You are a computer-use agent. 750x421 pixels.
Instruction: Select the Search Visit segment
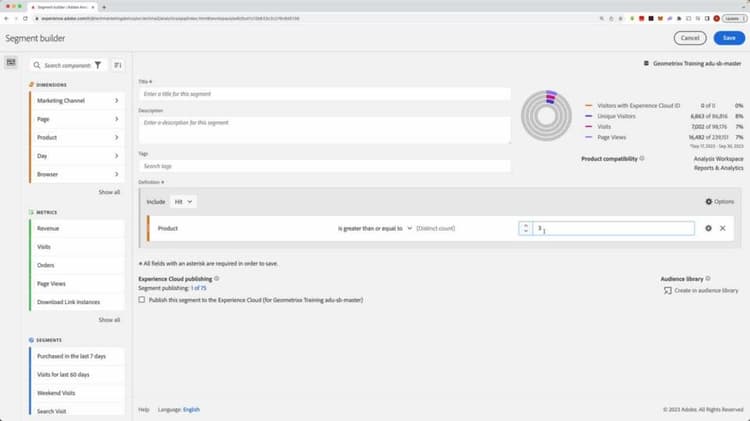[77, 411]
